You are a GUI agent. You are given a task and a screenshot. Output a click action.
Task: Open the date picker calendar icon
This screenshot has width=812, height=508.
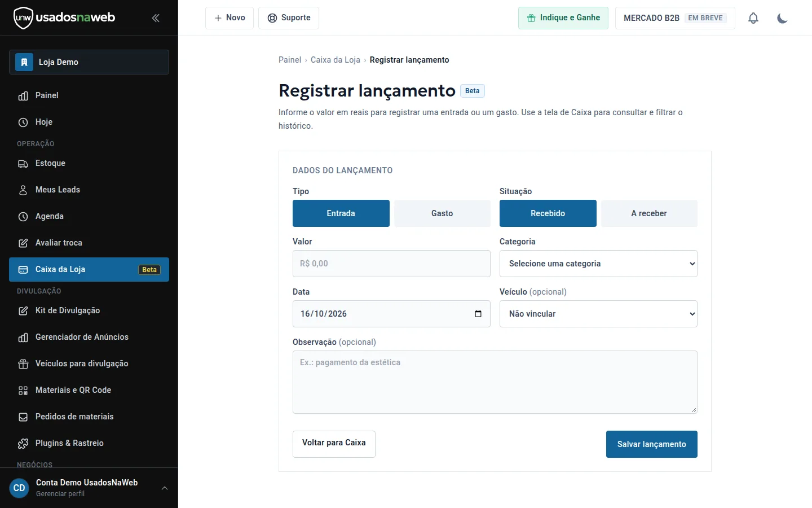pyautogui.click(x=478, y=314)
